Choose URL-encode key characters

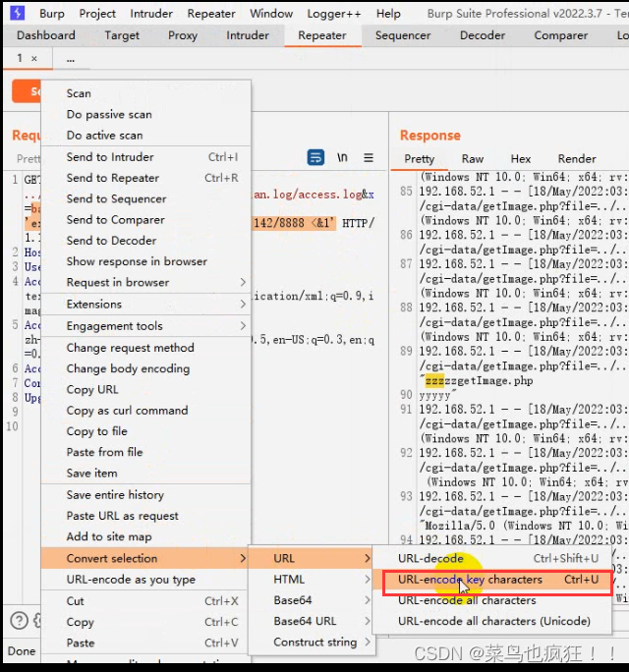tap(491, 580)
